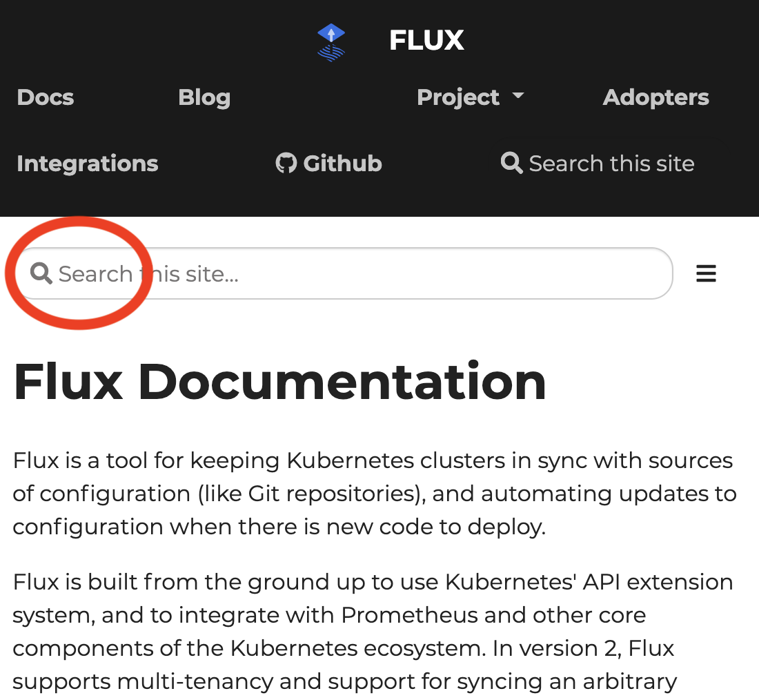
Task: Switch to the Blog section
Action: (x=204, y=97)
